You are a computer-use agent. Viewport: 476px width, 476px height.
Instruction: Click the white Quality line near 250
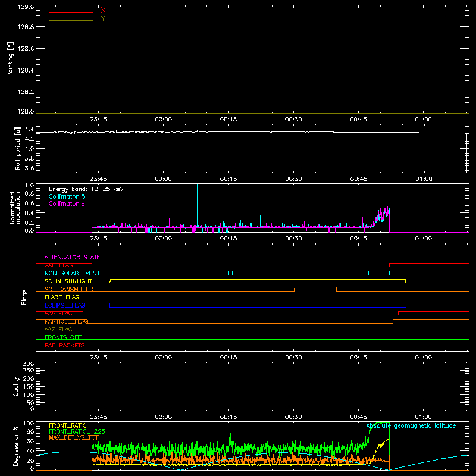point(252,369)
